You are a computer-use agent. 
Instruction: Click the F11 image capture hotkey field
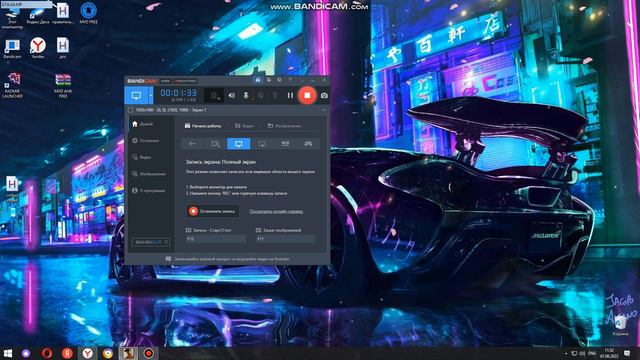pyautogui.click(x=286, y=239)
